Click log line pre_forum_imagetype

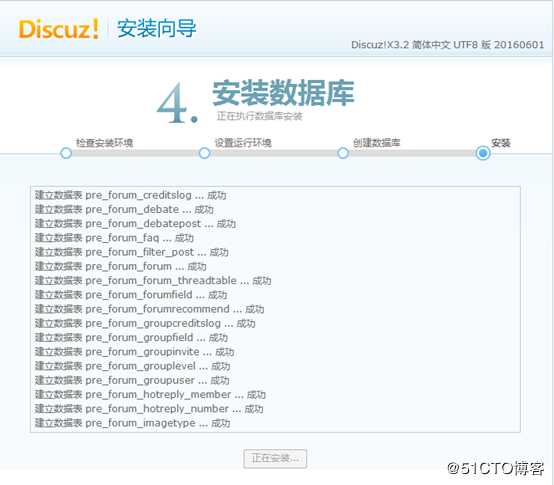point(132,423)
